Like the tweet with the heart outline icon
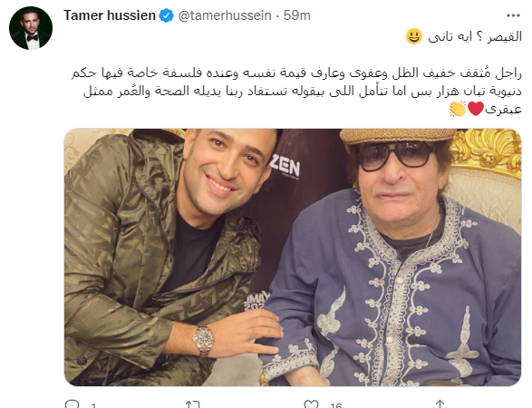The height and width of the screenshot is (408, 532). (311, 404)
